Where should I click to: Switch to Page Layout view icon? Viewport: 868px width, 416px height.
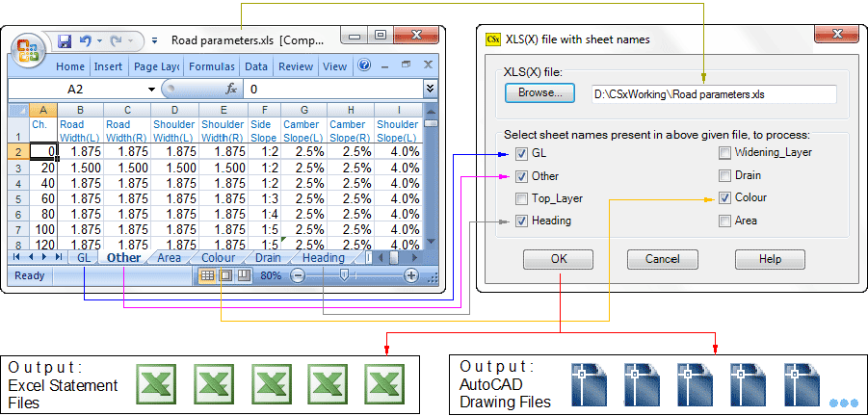coord(225,275)
